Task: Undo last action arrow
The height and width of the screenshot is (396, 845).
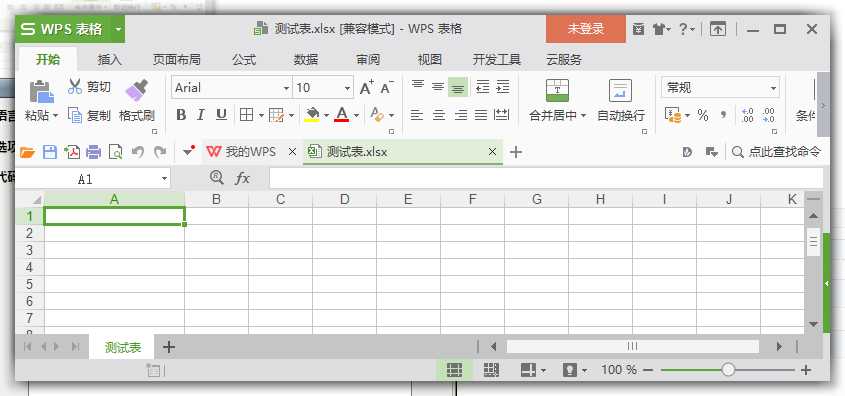Action: [x=138, y=152]
